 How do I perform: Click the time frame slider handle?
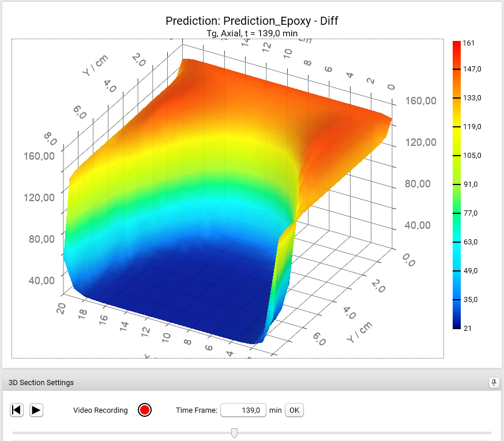coord(234,433)
